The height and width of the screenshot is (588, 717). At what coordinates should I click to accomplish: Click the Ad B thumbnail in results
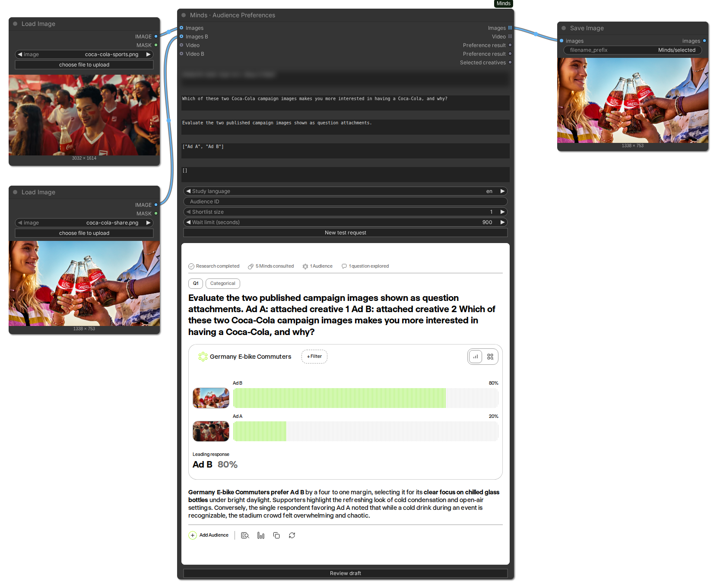[x=211, y=398]
